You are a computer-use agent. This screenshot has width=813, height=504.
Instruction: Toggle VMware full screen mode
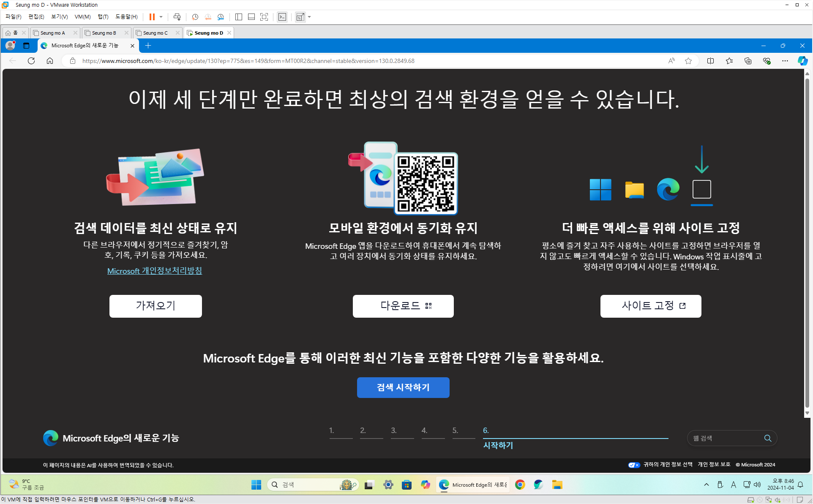point(264,17)
